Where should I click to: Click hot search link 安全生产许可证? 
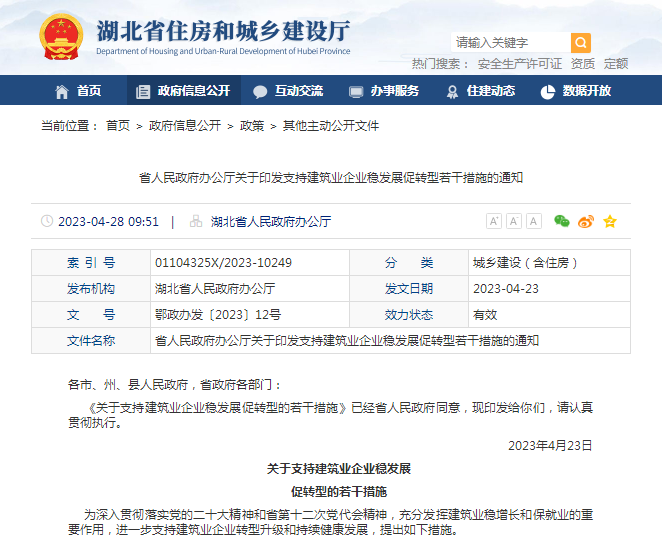pyautogui.click(x=519, y=64)
